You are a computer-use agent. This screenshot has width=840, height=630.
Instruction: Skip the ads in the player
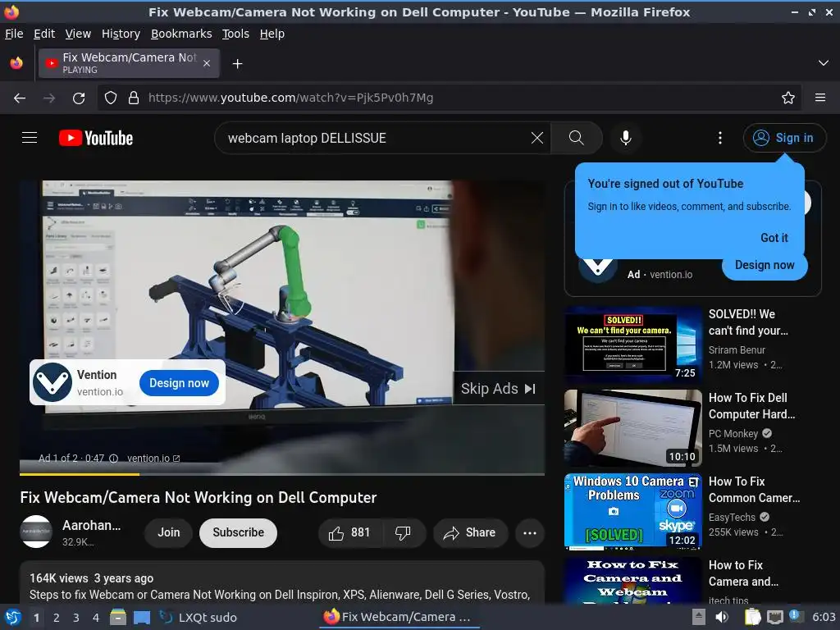[x=498, y=388]
